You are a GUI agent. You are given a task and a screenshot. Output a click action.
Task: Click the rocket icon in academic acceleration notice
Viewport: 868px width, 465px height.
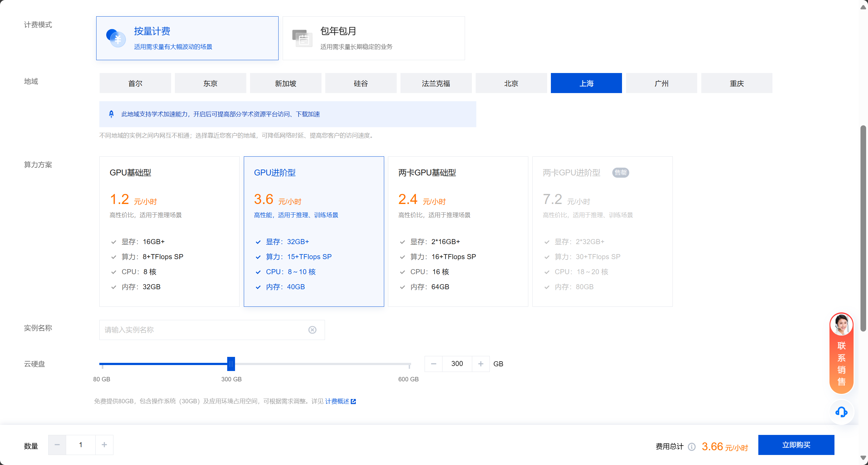[x=111, y=114]
